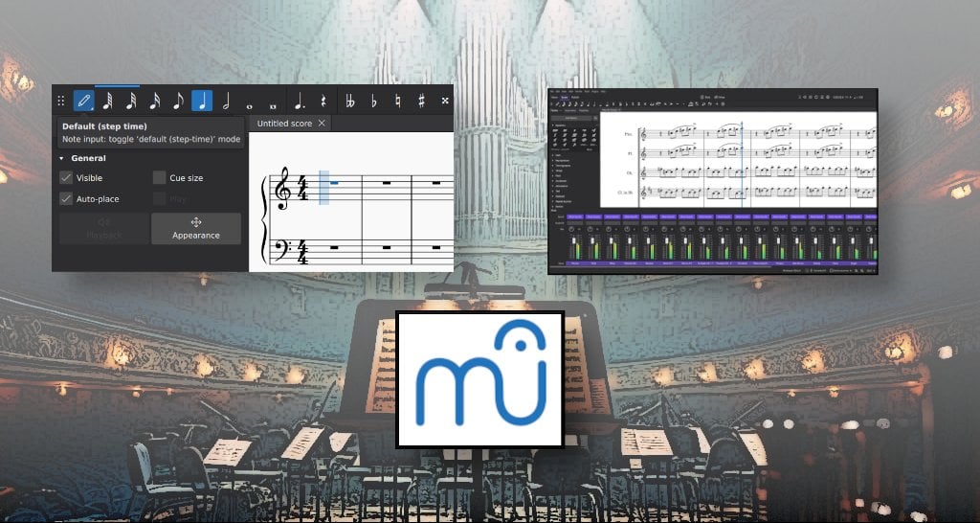Viewport: 980px width, 523px height.
Task: Apply the sharp accidental
Action: click(421, 101)
